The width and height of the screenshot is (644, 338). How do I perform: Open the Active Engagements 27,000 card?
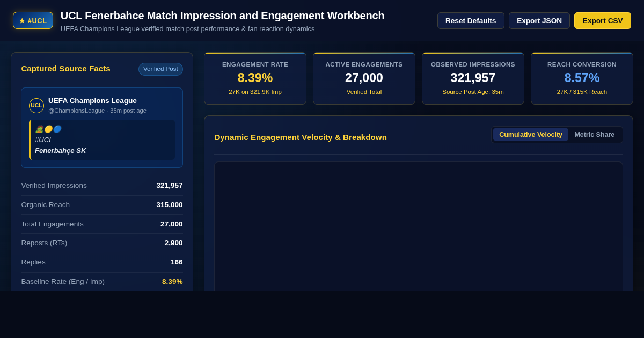364,78
